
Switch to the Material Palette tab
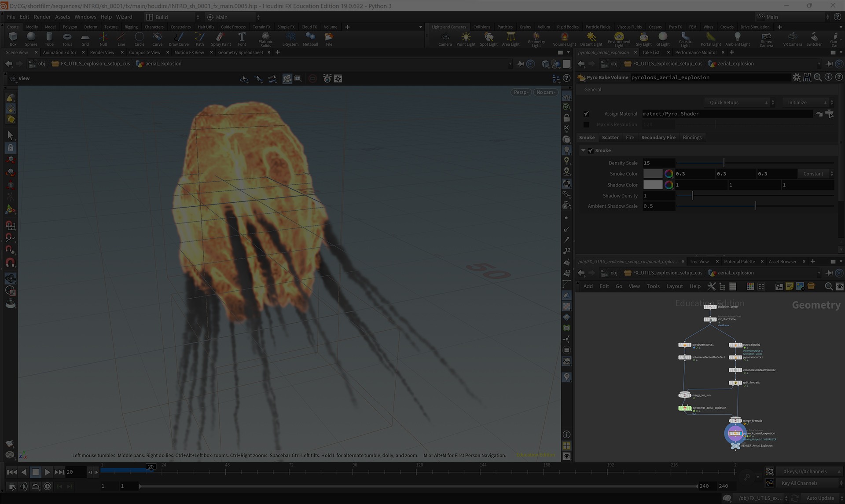tap(739, 262)
